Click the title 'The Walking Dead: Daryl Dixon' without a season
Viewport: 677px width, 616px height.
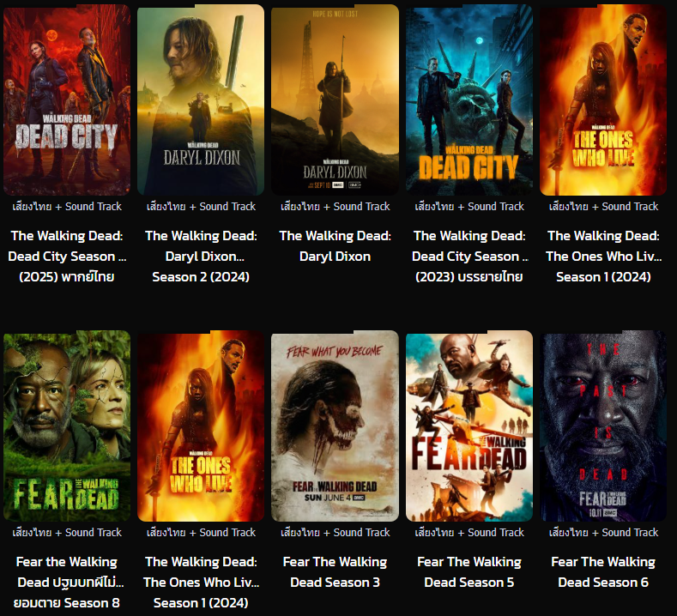pyautogui.click(x=335, y=245)
